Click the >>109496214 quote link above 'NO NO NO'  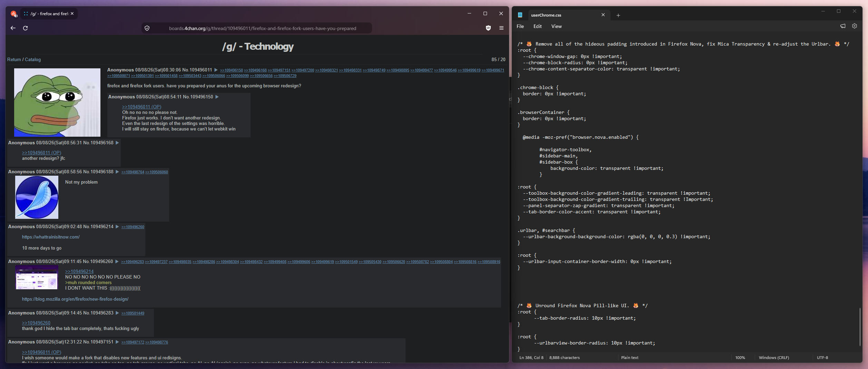click(x=79, y=272)
